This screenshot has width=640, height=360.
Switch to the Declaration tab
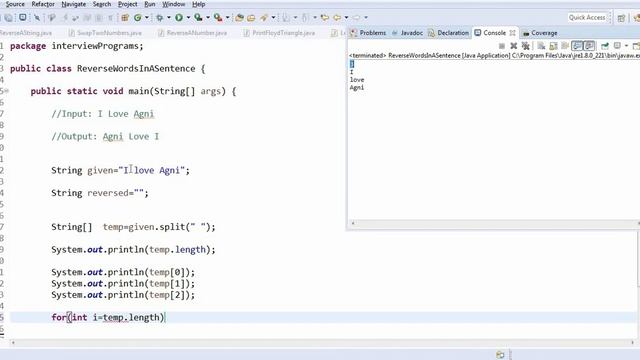click(x=448, y=33)
